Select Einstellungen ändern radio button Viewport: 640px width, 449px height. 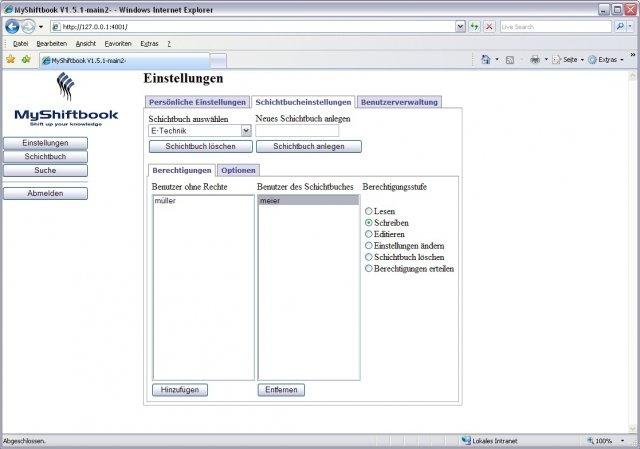[369, 246]
